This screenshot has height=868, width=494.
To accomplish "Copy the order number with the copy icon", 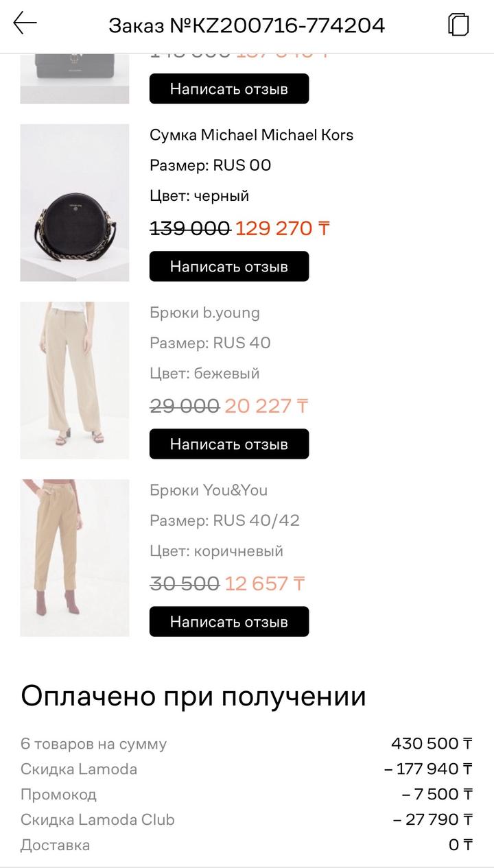I will (x=458, y=24).
